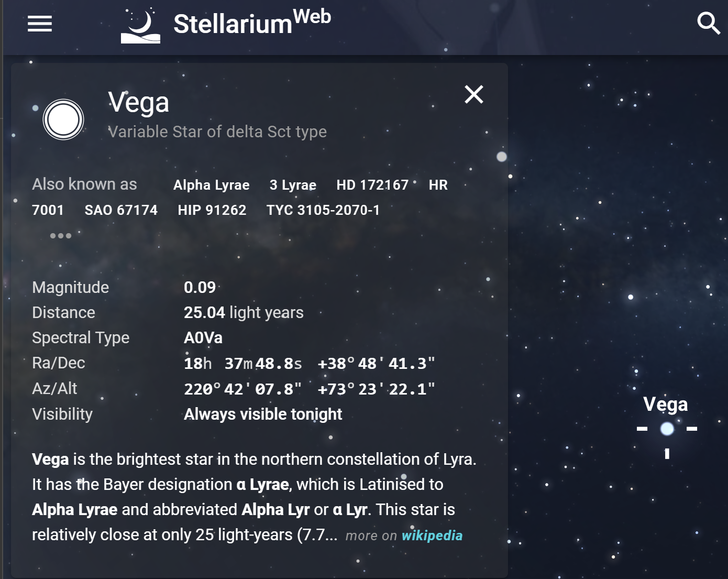Click the Vega heading in panel
728x579 pixels.
click(x=138, y=102)
